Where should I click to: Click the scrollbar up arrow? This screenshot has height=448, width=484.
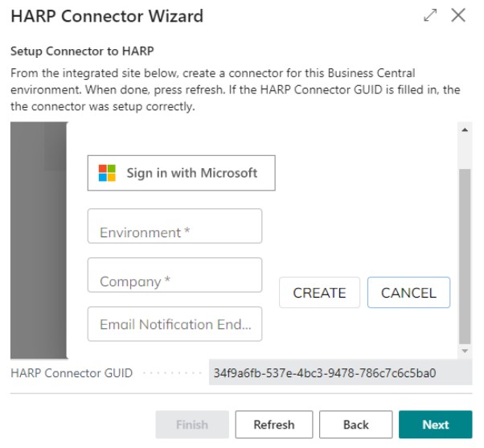pyautogui.click(x=465, y=130)
